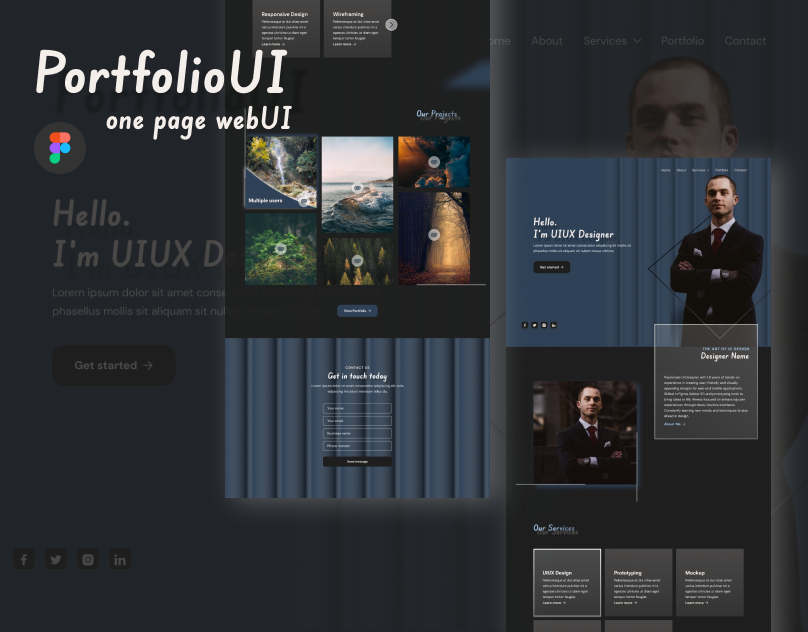Click the share icon on autumn forest thumbnail
The height and width of the screenshot is (632, 808).
point(434,234)
